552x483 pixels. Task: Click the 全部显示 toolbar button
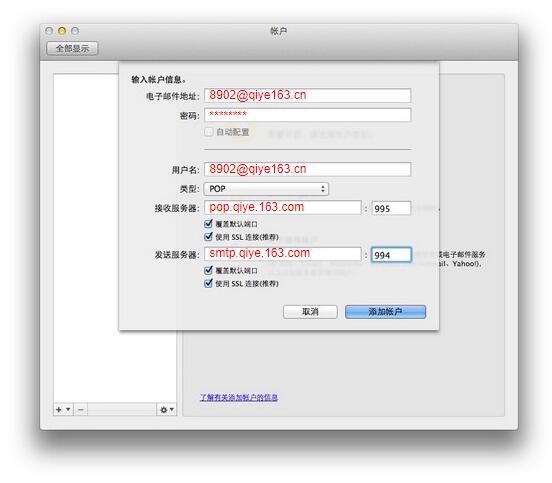tap(72, 48)
